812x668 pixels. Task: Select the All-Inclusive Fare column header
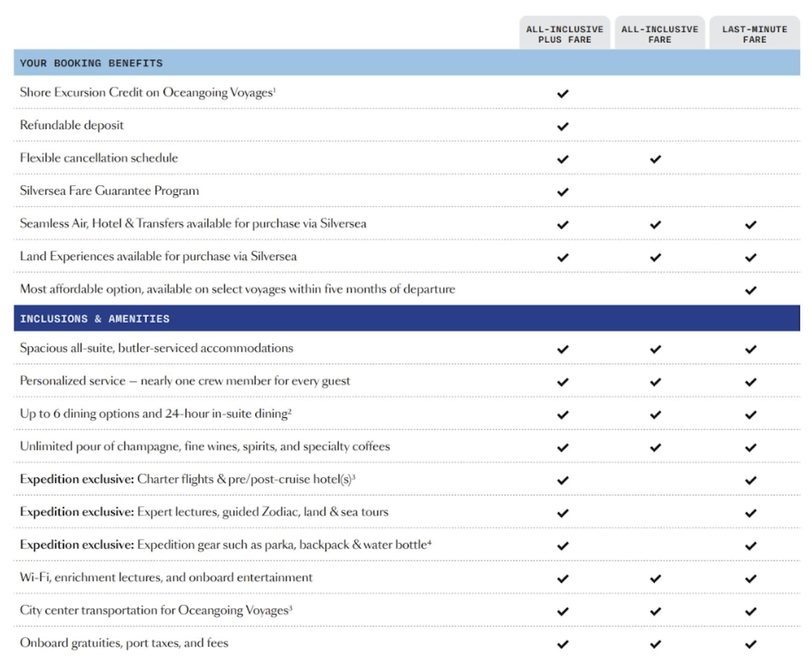click(x=659, y=34)
